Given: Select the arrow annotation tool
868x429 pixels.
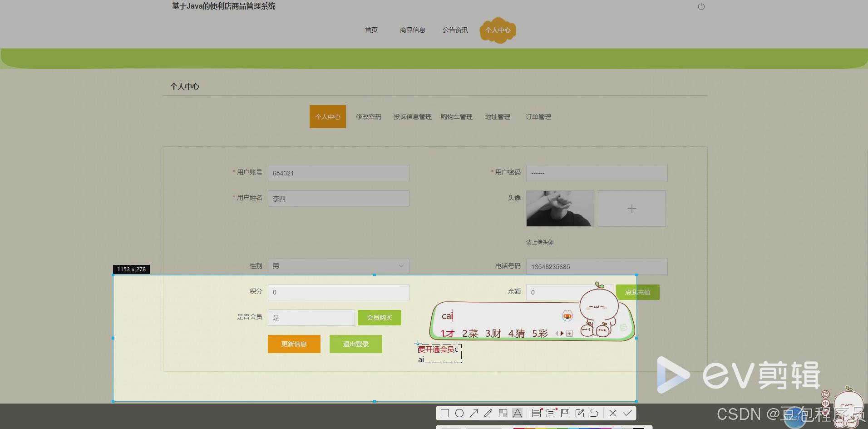Looking at the screenshot, I should pos(474,413).
